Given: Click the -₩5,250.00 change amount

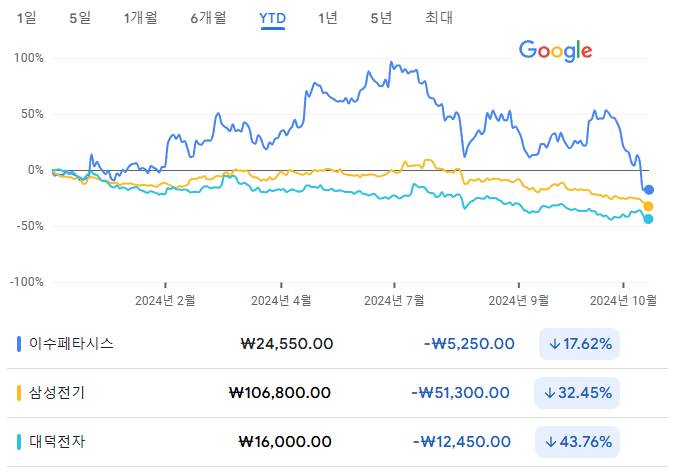Looking at the screenshot, I should tap(469, 344).
